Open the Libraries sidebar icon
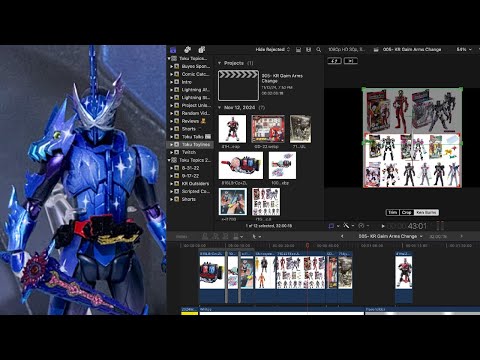The width and height of the screenshot is (480, 360). tap(173, 50)
